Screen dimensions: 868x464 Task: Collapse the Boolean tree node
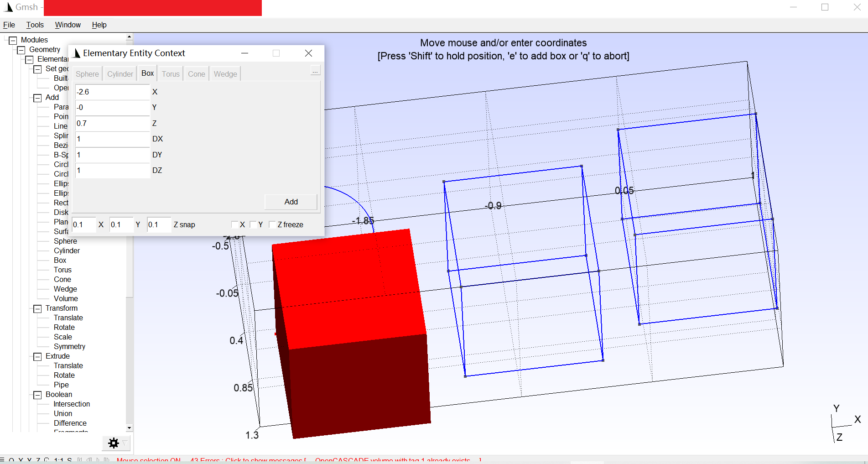[37, 395]
